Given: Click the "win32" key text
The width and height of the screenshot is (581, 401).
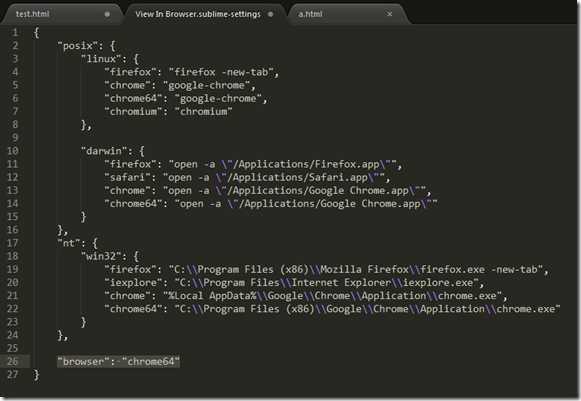Looking at the screenshot, I should pyautogui.click(x=101, y=256).
